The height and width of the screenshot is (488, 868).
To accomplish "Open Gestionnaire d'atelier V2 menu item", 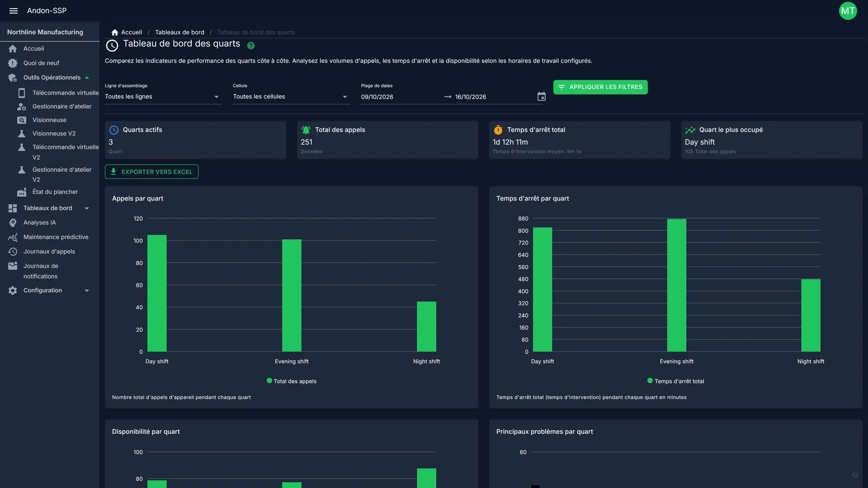I will pos(50,174).
